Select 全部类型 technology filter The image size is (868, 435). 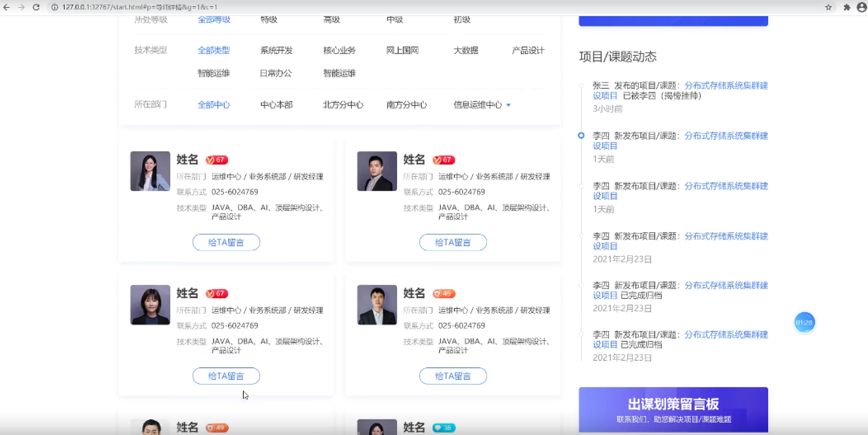click(x=214, y=50)
